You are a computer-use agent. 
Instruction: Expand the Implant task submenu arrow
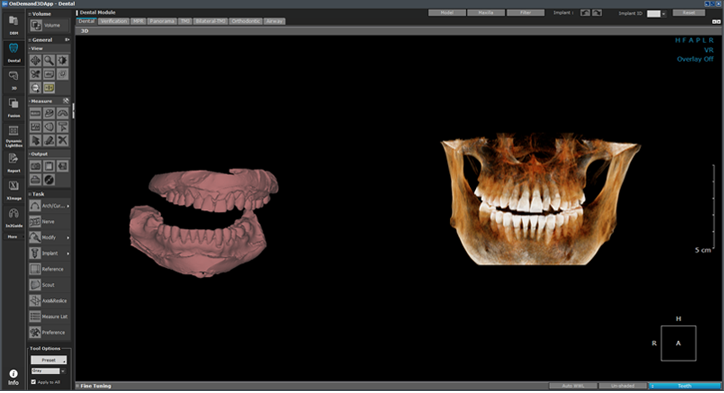68,254
